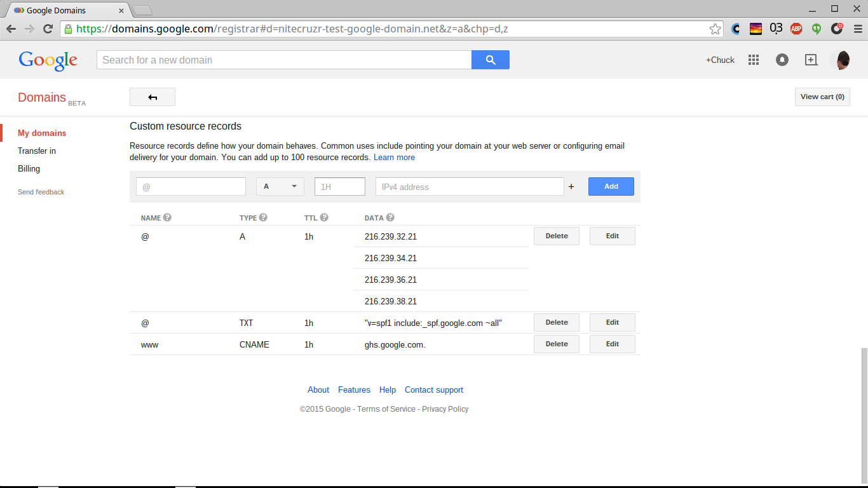Screen dimensions: 868x488
Task: Click the help icon next to TYPE
Action: coord(263,217)
